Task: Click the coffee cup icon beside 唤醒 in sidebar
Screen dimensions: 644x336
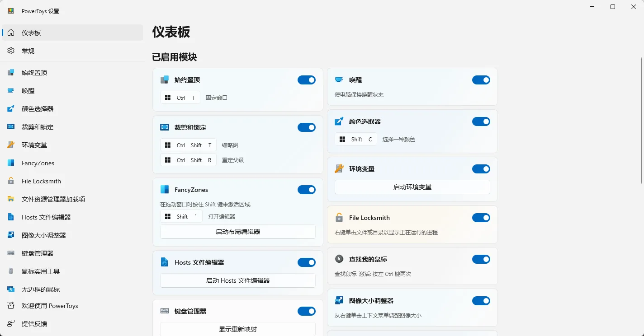Action: [x=11, y=91]
